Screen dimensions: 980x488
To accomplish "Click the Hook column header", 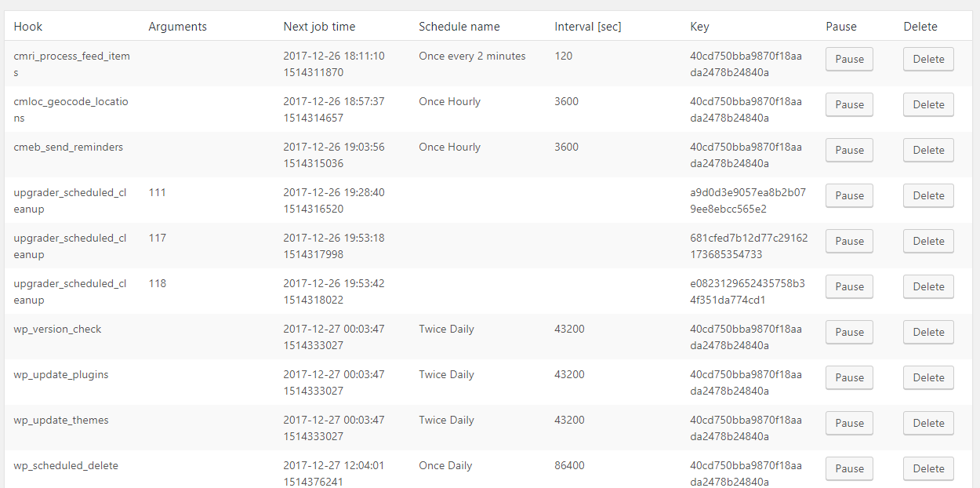I will (x=28, y=27).
